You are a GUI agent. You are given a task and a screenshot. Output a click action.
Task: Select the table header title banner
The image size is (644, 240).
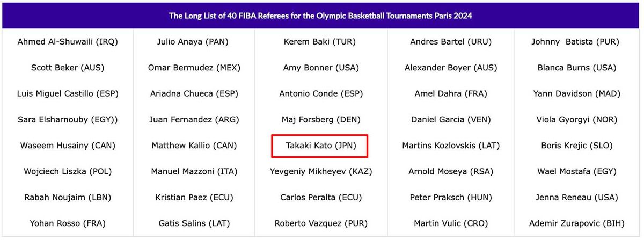(321, 16)
